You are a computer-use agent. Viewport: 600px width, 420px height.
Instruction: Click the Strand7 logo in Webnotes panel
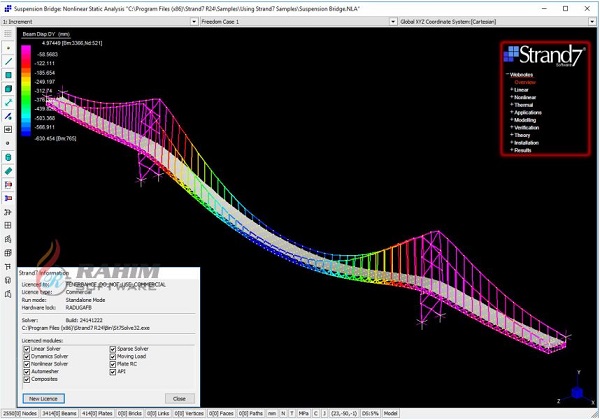[x=542, y=55]
